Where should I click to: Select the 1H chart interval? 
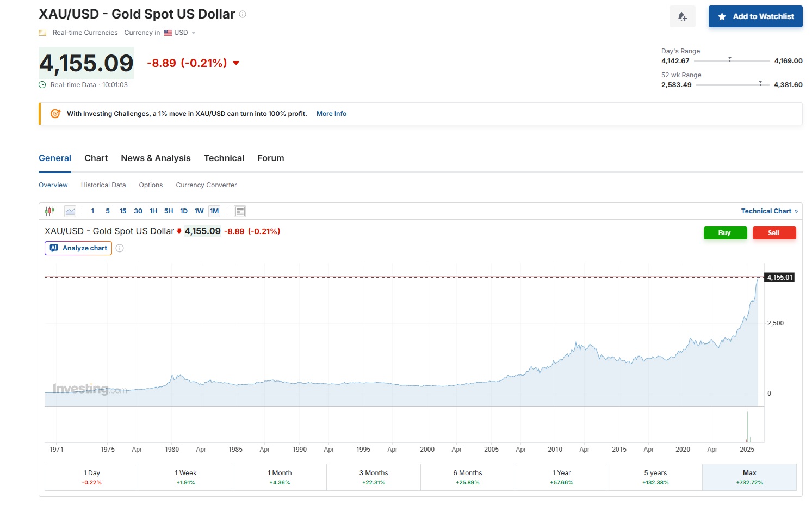(153, 211)
